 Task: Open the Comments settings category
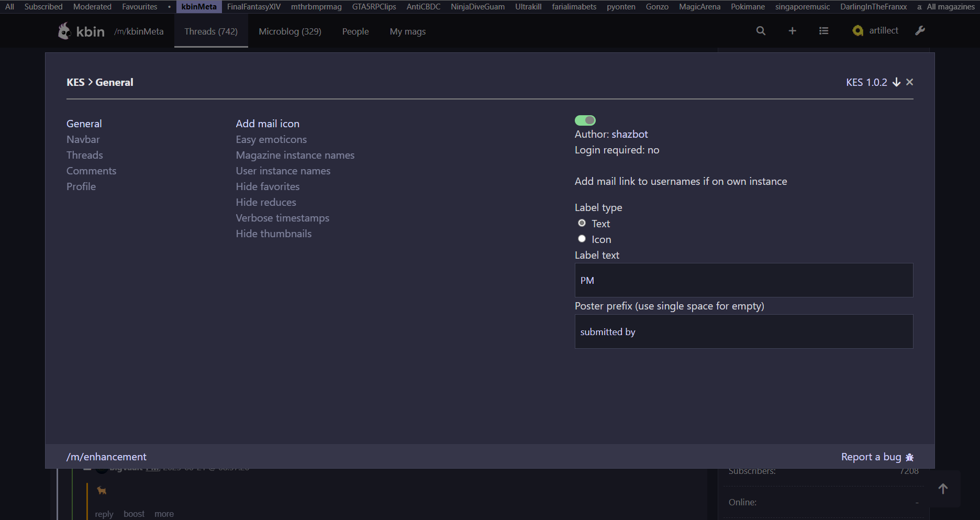click(91, 171)
